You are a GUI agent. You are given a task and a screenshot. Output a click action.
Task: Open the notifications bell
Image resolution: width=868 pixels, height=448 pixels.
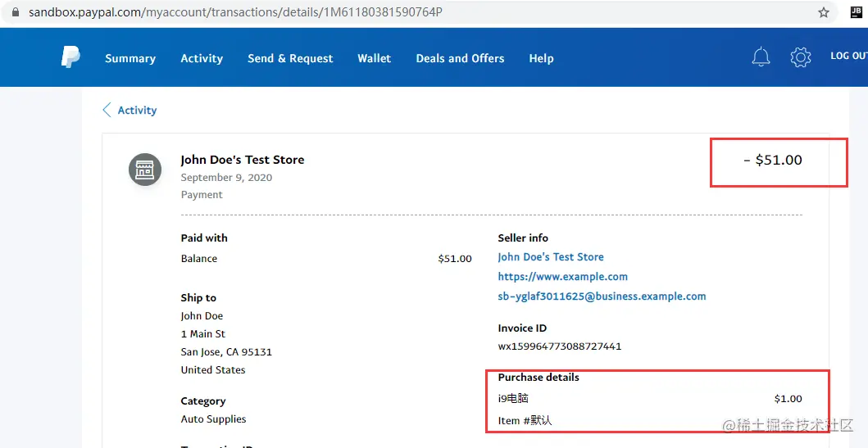[761, 57]
